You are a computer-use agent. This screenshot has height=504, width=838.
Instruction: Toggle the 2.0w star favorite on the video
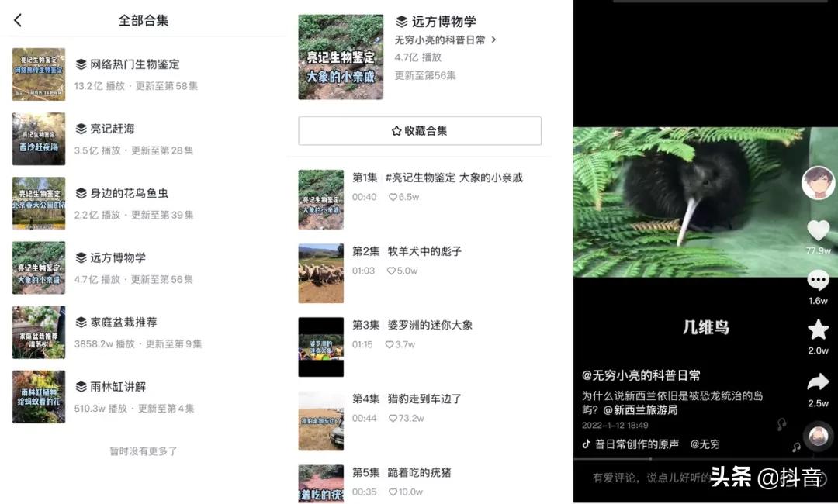(x=819, y=330)
